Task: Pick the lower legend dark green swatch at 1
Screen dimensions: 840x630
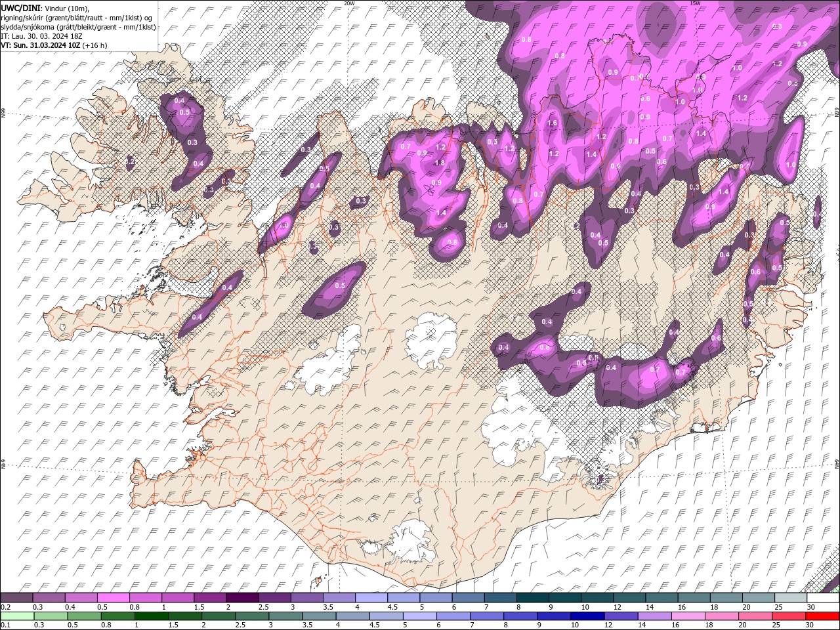Action: pyautogui.click(x=151, y=616)
